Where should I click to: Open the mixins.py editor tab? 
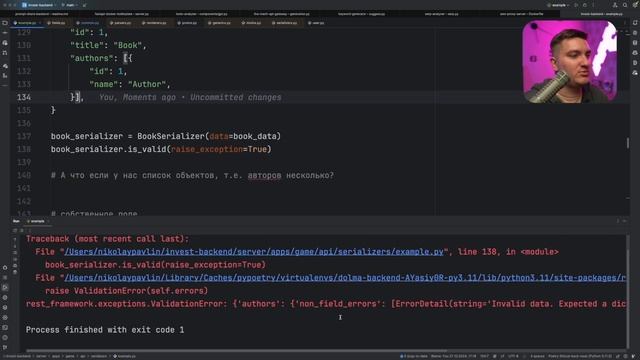251,23
